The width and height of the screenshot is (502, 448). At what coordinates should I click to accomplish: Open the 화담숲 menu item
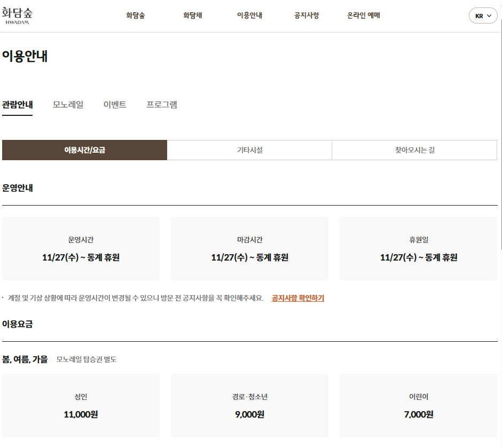(136, 15)
